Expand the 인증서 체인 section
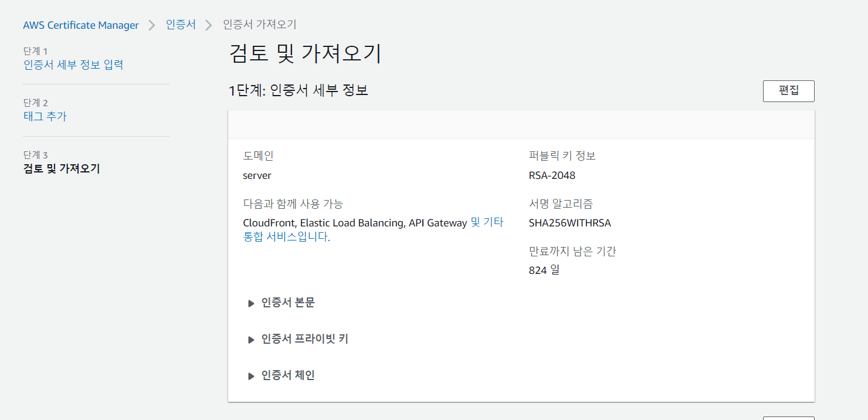 [282, 375]
